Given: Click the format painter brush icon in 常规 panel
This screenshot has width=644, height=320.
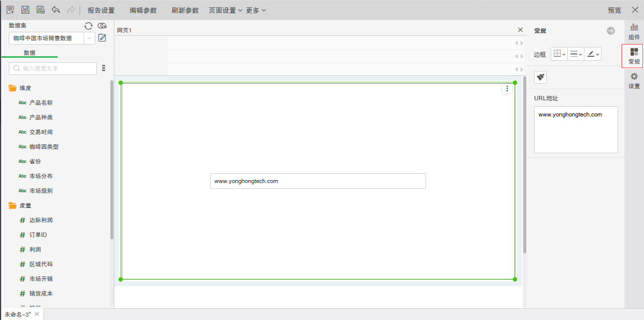Looking at the screenshot, I should [x=540, y=77].
